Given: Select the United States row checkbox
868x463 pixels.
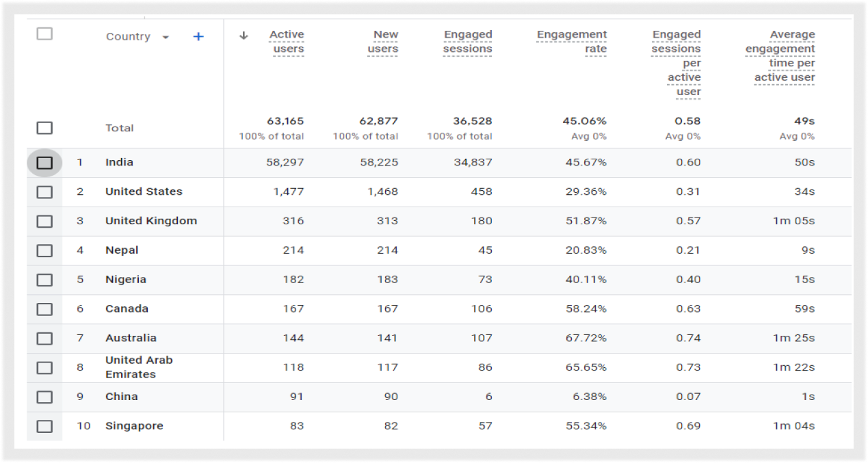Looking at the screenshot, I should point(44,192).
